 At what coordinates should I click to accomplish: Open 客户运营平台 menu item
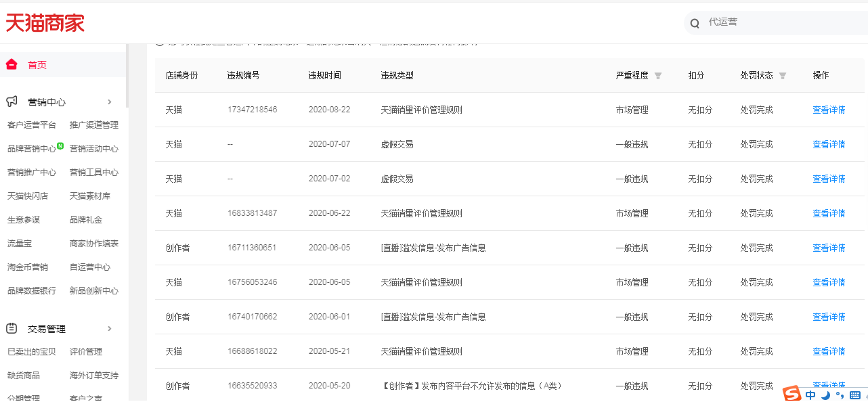32,125
